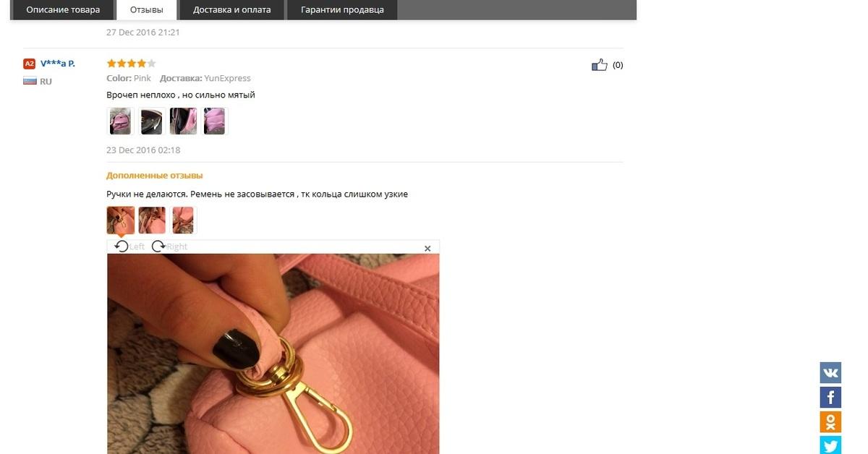This screenshot has height=454, width=868.
Task: Open the Описание товара tab
Action: tap(63, 10)
